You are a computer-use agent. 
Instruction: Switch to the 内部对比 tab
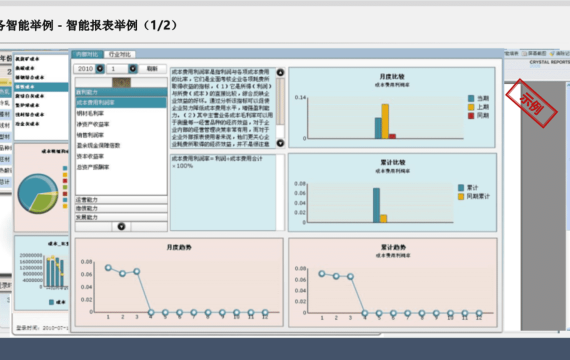pos(87,54)
